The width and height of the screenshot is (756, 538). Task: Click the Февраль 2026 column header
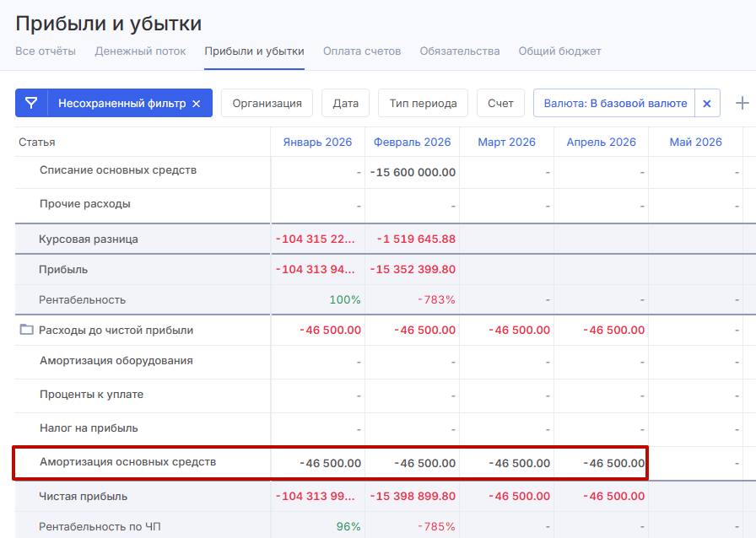pos(412,142)
